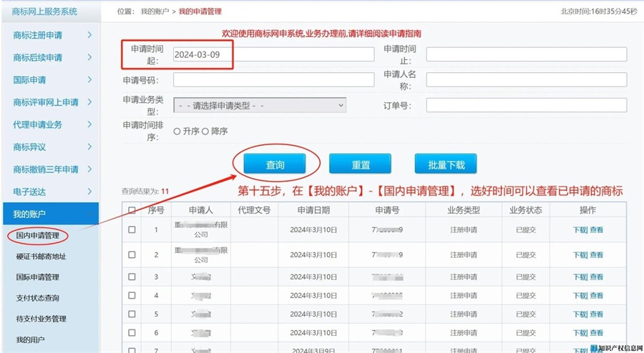
Task: Open 硬证书邮寄地址 in the sidebar
Action: coord(41,256)
